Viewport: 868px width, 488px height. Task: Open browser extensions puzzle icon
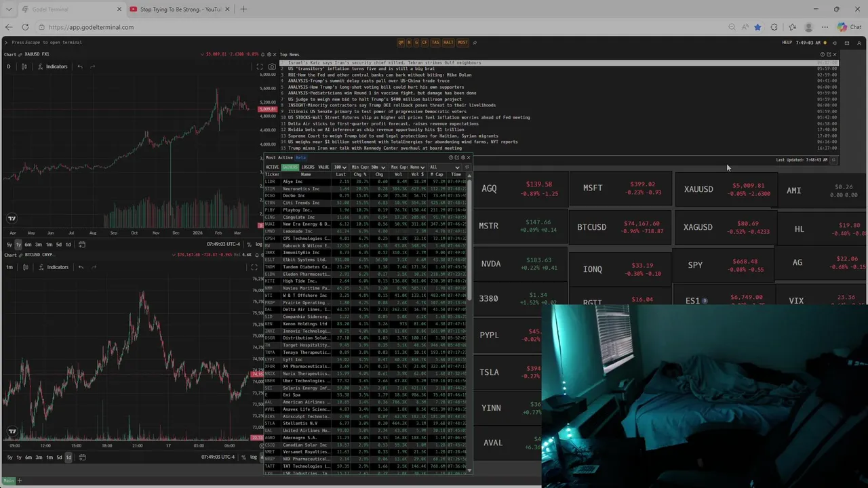[x=774, y=27]
